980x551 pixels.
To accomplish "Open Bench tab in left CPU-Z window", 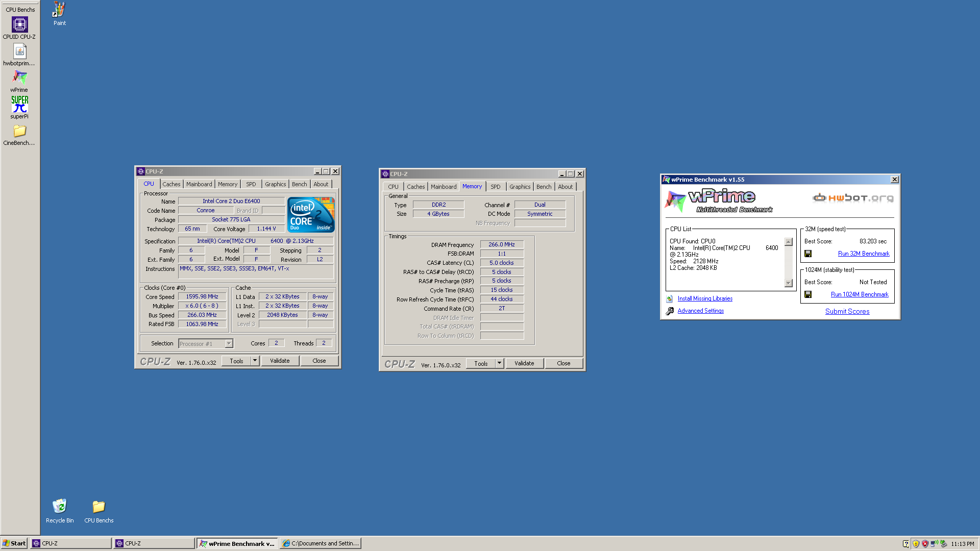I will click(300, 184).
